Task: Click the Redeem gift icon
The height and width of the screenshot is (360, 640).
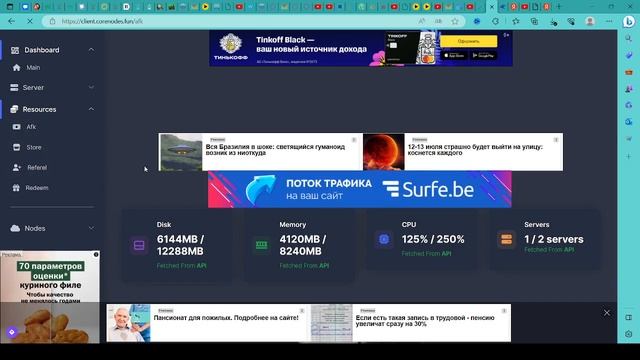Action: (16, 188)
